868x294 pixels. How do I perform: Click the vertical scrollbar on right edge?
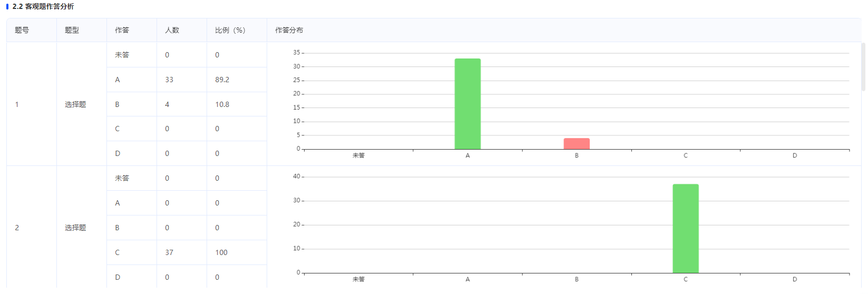point(863,67)
